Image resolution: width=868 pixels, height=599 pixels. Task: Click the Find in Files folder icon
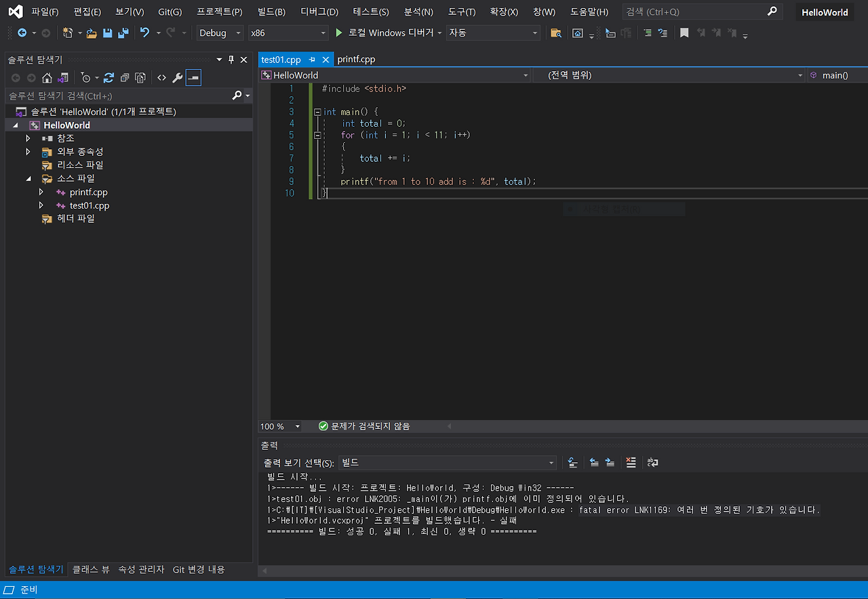[x=555, y=33]
